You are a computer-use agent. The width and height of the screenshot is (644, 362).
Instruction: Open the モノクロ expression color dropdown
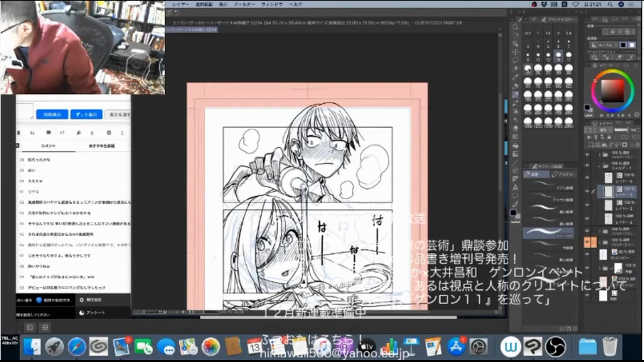click(x=604, y=45)
